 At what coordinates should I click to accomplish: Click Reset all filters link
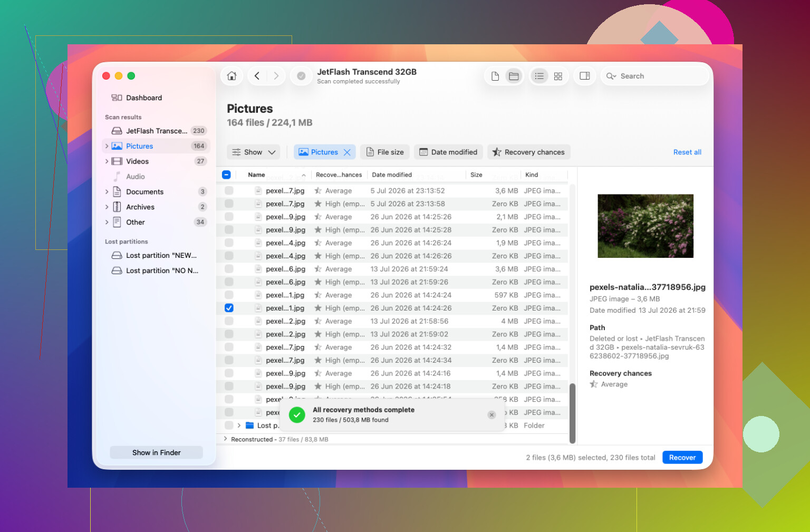(x=687, y=152)
